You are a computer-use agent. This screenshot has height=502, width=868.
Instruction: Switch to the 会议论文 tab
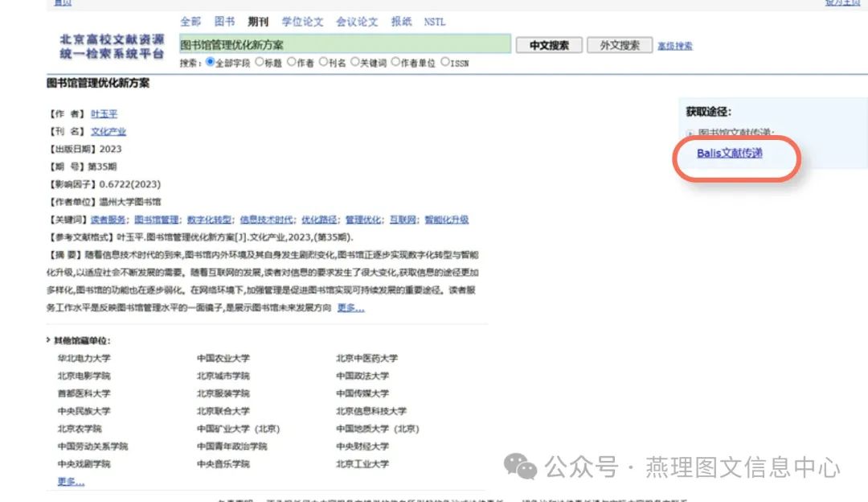[357, 22]
